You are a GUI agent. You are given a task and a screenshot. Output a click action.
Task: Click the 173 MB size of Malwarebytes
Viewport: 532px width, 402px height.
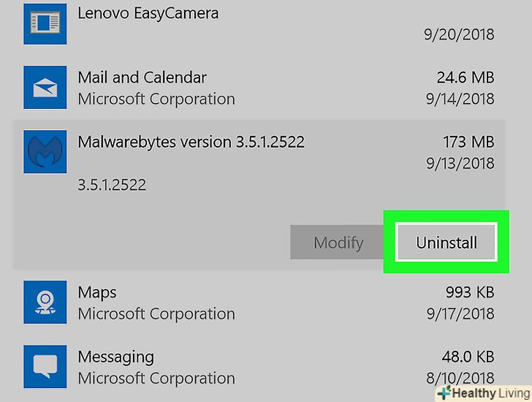click(468, 142)
